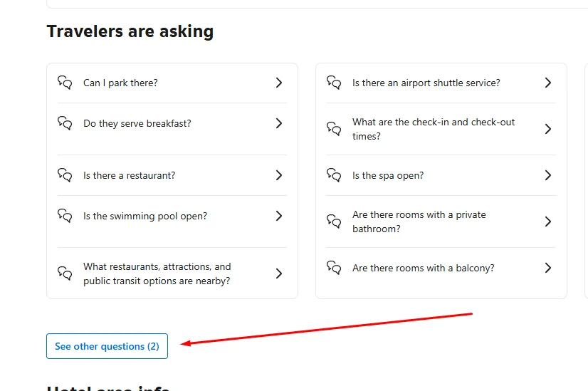Click chat icon next to 'Is the spa open?'
The image size is (588, 391).
[x=334, y=175]
